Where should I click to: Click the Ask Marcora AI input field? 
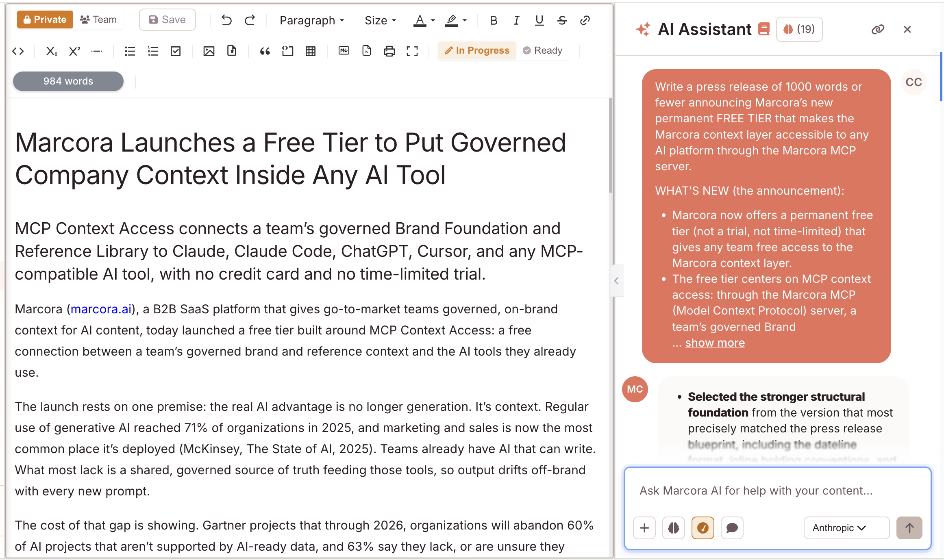[777, 491]
